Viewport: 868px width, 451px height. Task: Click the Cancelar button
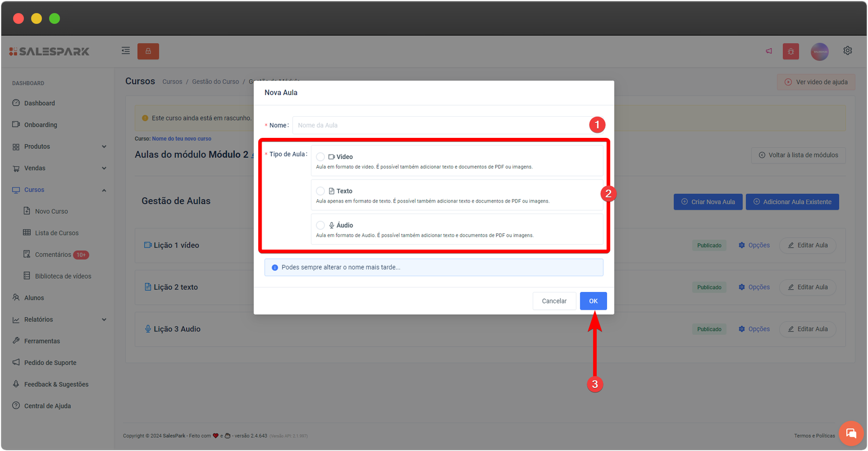554,301
